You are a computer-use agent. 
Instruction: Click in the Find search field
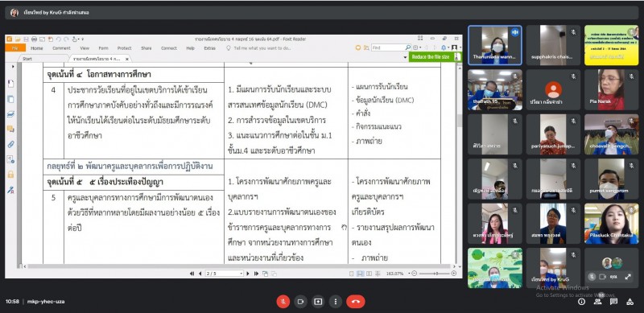(388, 48)
